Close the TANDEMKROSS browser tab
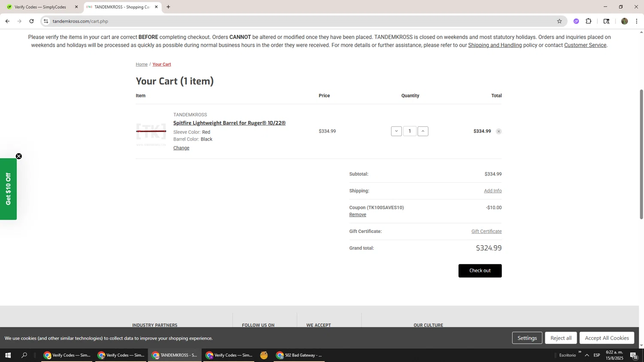 click(x=156, y=7)
